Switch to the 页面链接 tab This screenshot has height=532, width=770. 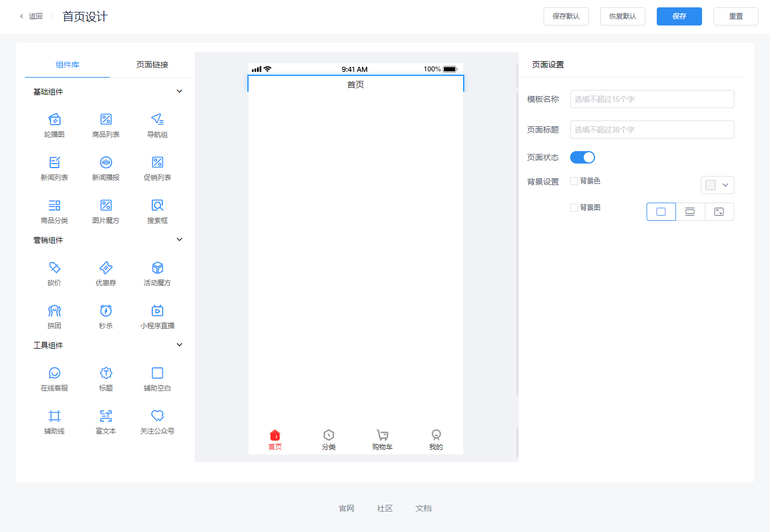(x=152, y=65)
